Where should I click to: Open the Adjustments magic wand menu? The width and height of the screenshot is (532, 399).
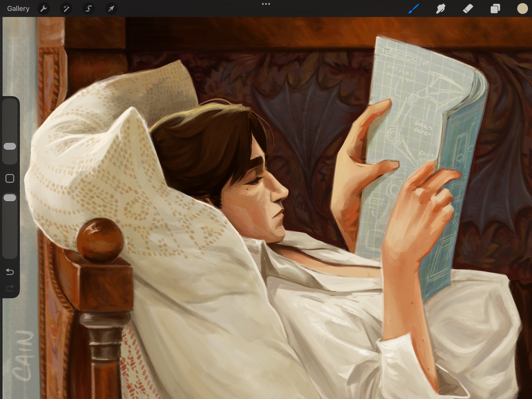click(66, 9)
